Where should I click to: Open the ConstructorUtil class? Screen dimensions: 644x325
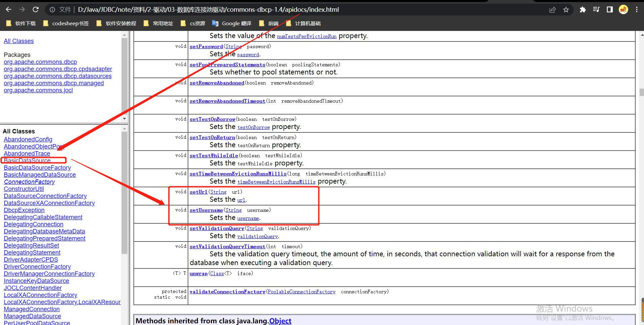(x=24, y=189)
